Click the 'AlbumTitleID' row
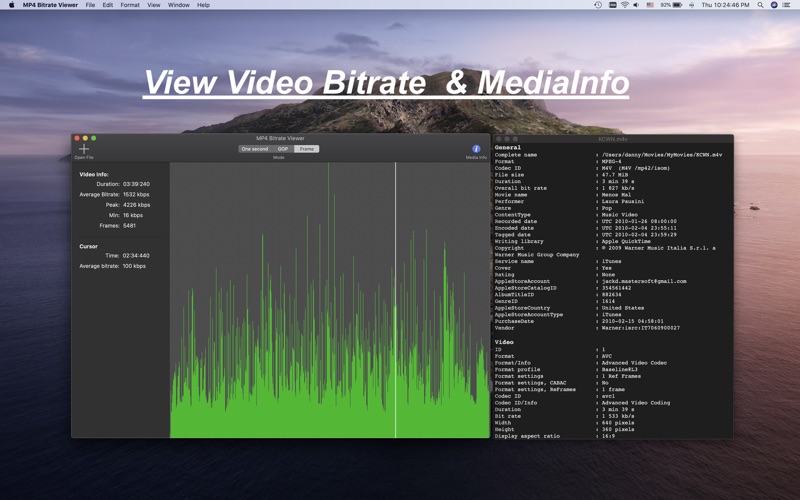Viewport: 800px width, 500px height. [x=558, y=294]
